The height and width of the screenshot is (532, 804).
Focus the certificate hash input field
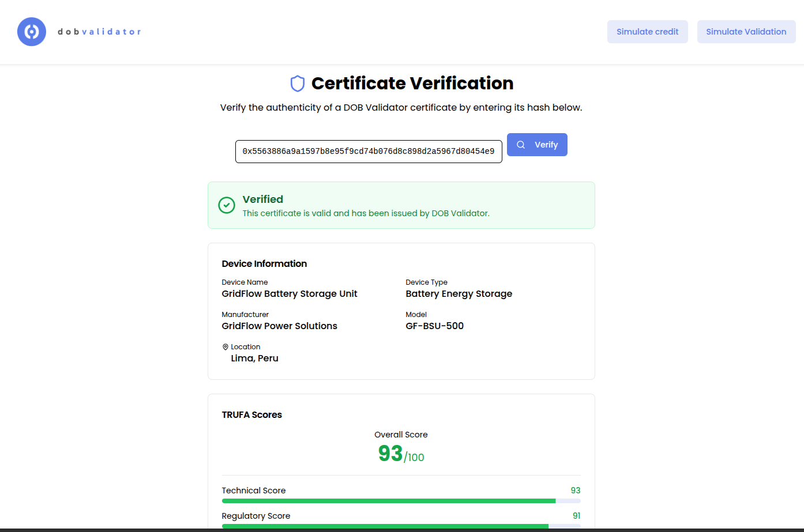[369, 152]
